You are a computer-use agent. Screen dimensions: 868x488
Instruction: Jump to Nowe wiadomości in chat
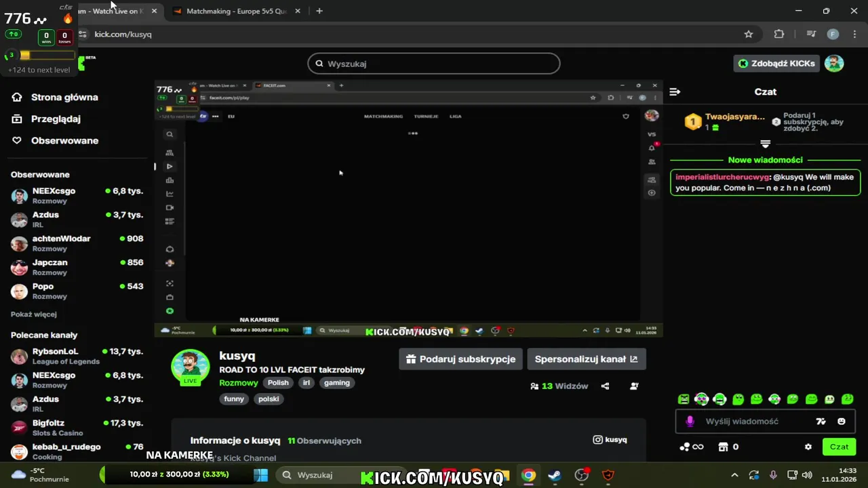click(765, 160)
